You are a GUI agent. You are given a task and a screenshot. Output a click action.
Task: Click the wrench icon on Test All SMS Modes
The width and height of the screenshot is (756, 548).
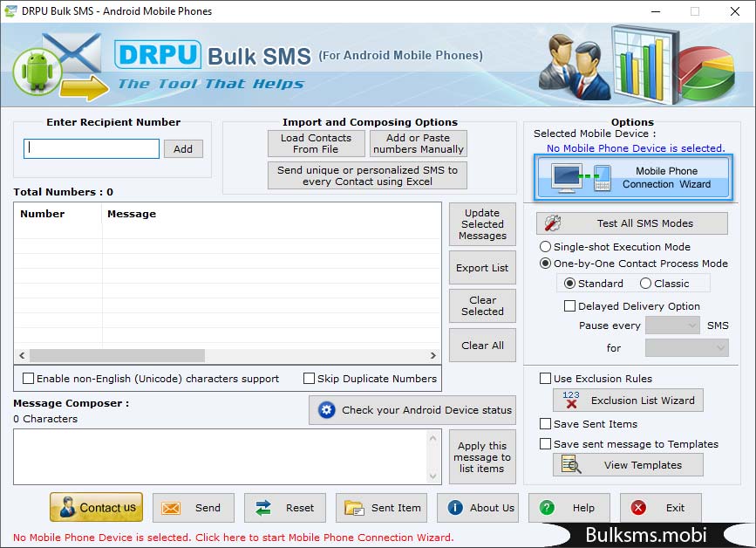(553, 223)
